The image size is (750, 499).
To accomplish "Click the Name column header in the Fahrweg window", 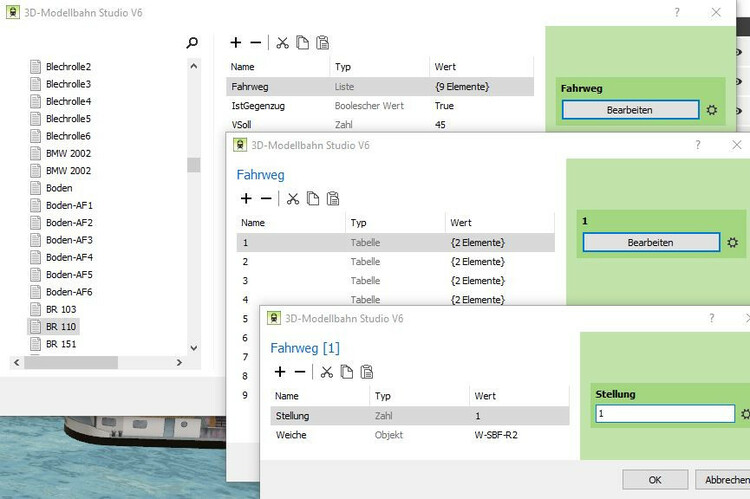I will [x=291, y=222].
